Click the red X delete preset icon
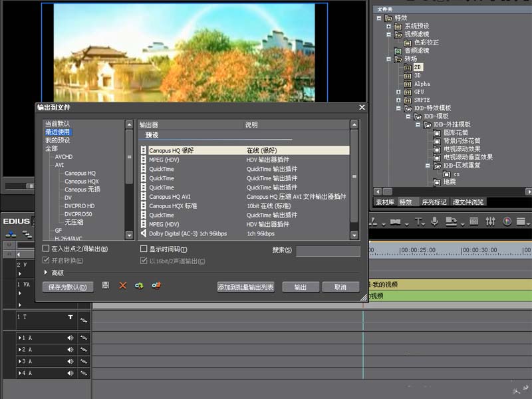Image resolution: width=532 pixels, height=399 pixels. coord(122,286)
